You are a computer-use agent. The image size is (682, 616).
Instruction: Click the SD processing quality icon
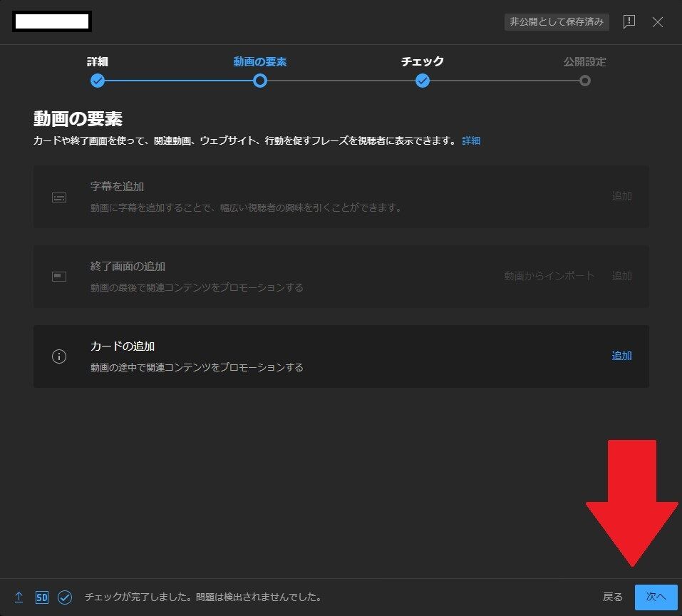click(42, 597)
